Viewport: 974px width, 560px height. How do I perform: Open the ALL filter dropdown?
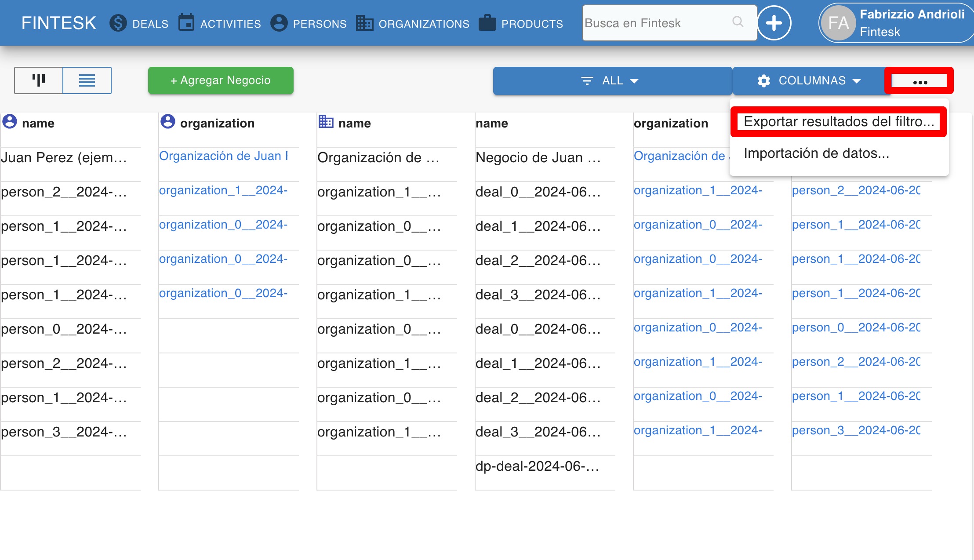click(x=612, y=81)
